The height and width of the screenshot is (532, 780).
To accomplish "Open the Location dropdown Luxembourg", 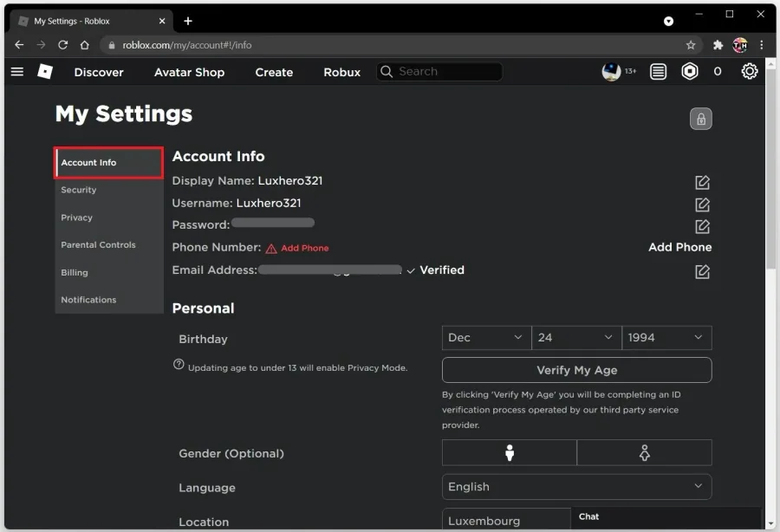I will (506, 520).
